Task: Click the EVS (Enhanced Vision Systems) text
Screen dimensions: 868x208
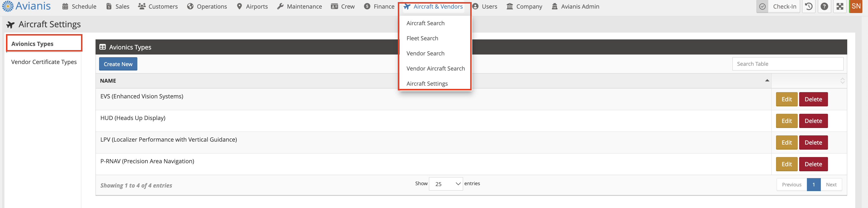Action: (x=142, y=96)
